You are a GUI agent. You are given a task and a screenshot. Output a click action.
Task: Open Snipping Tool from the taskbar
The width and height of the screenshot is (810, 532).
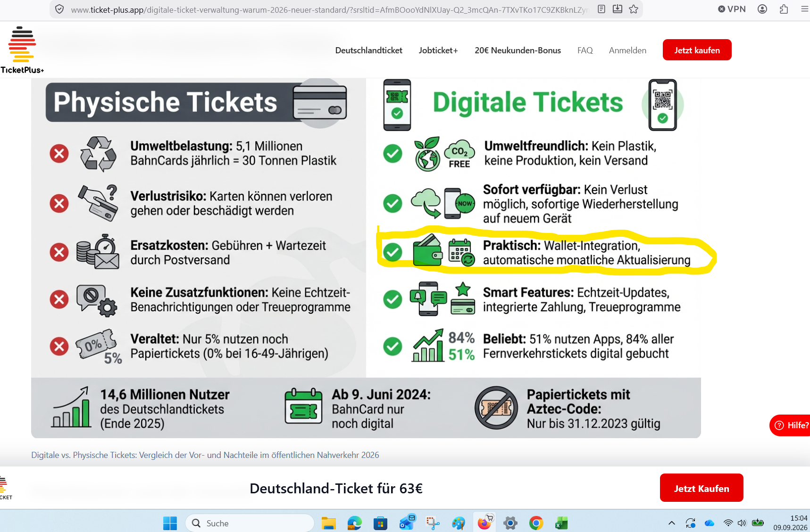[433, 523]
